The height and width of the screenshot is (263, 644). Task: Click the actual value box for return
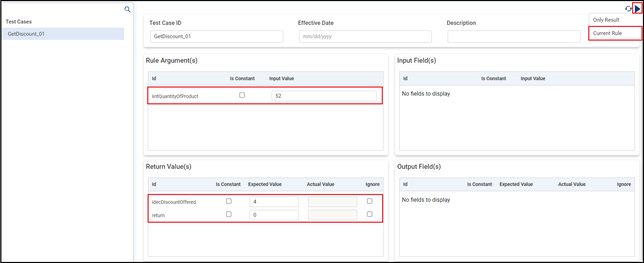pos(332,215)
